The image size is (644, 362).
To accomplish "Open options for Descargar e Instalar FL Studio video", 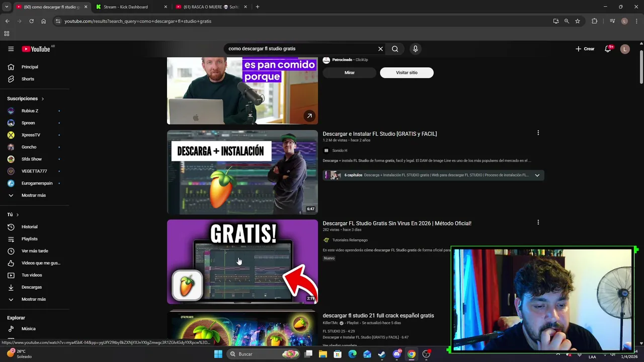I will [x=538, y=133].
